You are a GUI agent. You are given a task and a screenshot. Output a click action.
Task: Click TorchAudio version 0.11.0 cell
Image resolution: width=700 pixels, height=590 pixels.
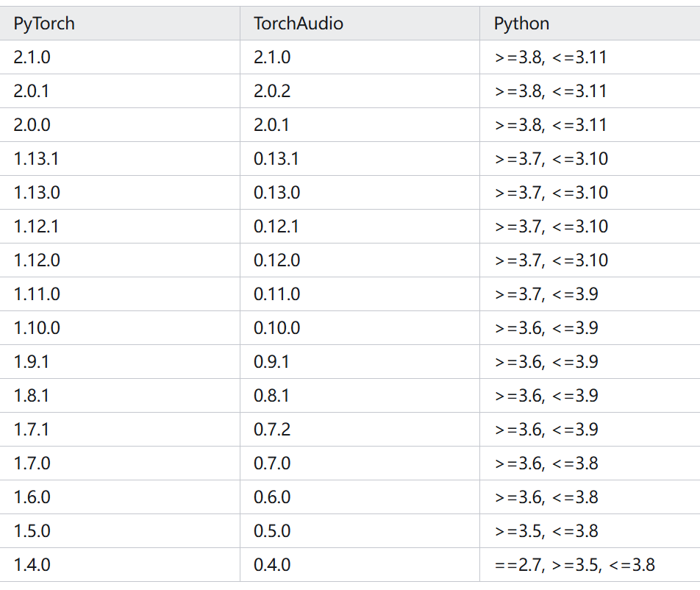360,294
